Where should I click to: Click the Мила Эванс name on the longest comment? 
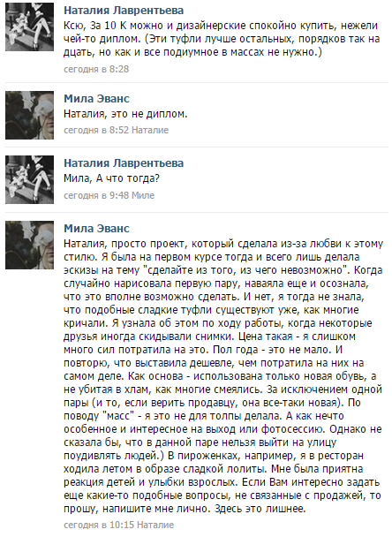click(96, 229)
